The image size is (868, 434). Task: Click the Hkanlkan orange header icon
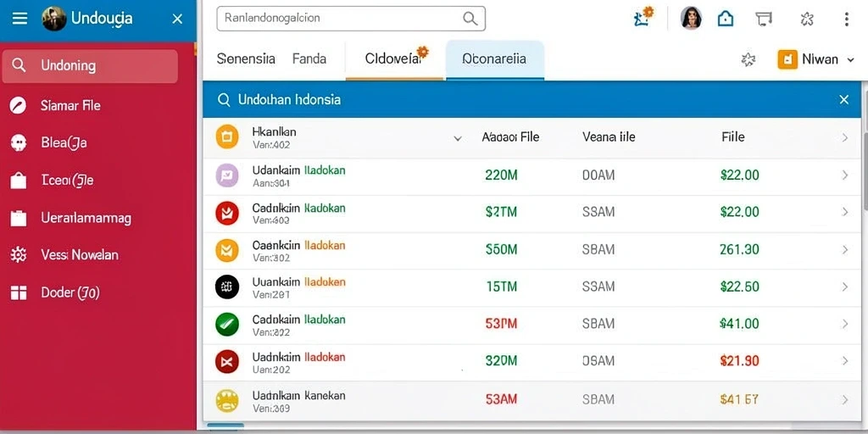pos(227,136)
